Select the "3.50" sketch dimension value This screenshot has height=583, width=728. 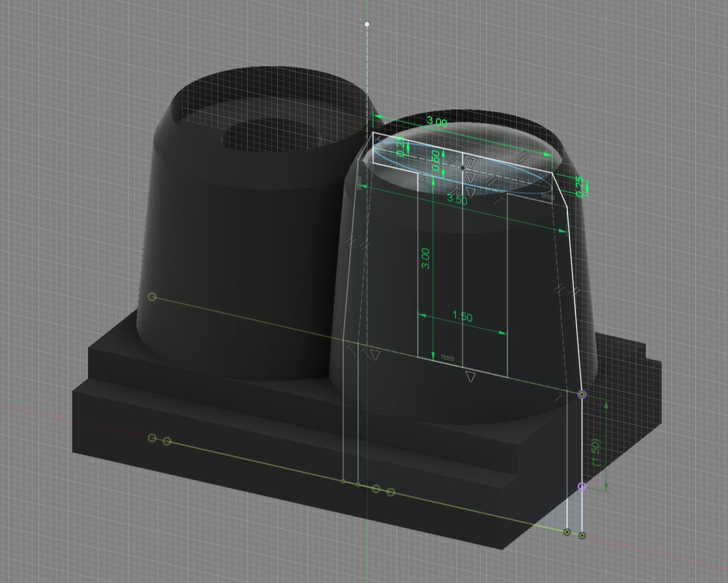pyautogui.click(x=457, y=199)
